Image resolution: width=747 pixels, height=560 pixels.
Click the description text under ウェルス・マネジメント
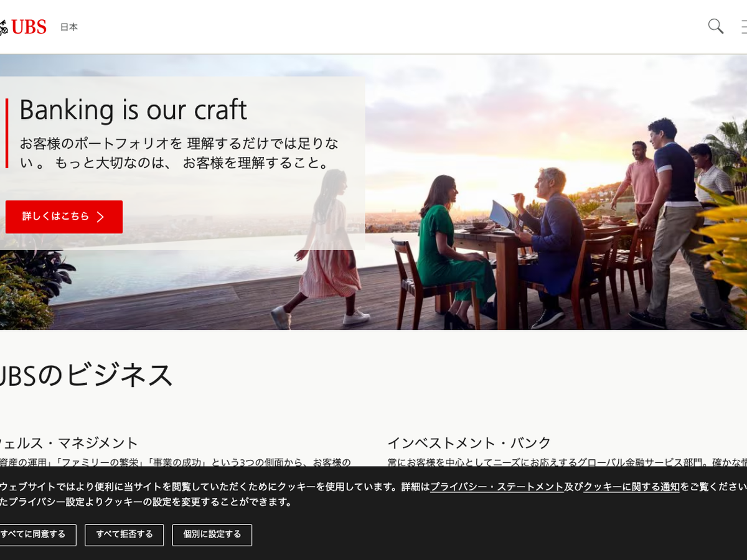[x=174, y=462]
